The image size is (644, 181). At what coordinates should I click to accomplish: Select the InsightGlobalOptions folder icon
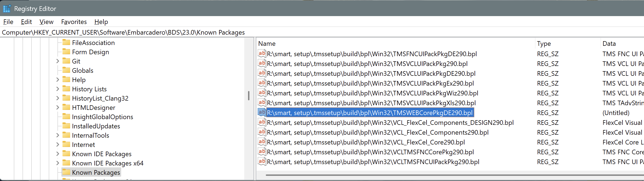coord(66,116)
